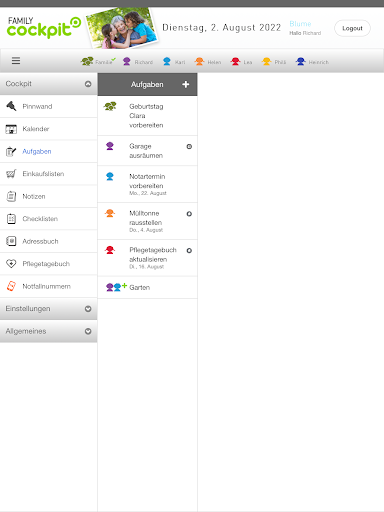384x512 pixels.
Task: Click the Logout button
Action: click(352, 28)
